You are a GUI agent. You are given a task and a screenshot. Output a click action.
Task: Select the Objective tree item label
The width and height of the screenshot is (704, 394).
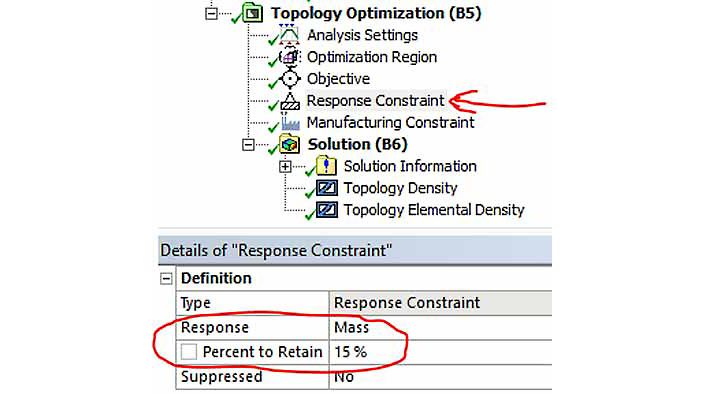tap(338, 79)
